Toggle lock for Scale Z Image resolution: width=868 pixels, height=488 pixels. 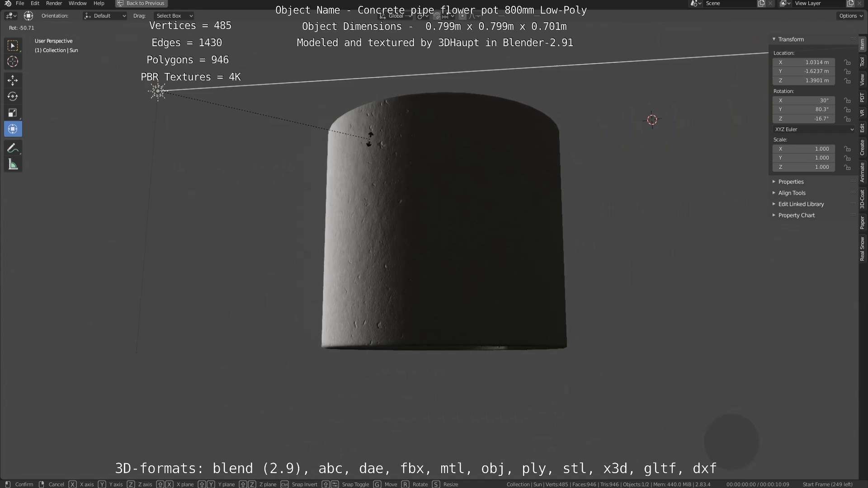[848, 167]
